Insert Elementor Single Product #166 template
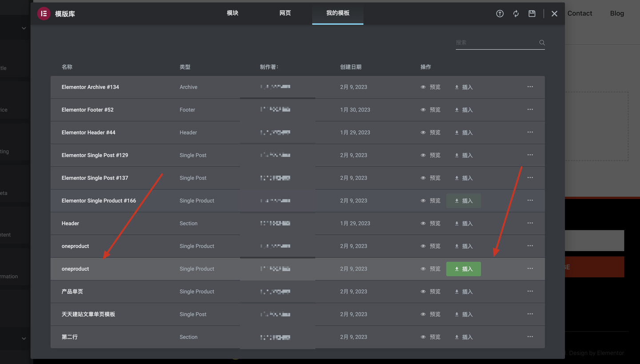This screenshot has height=364, width=640. point(464,201)
